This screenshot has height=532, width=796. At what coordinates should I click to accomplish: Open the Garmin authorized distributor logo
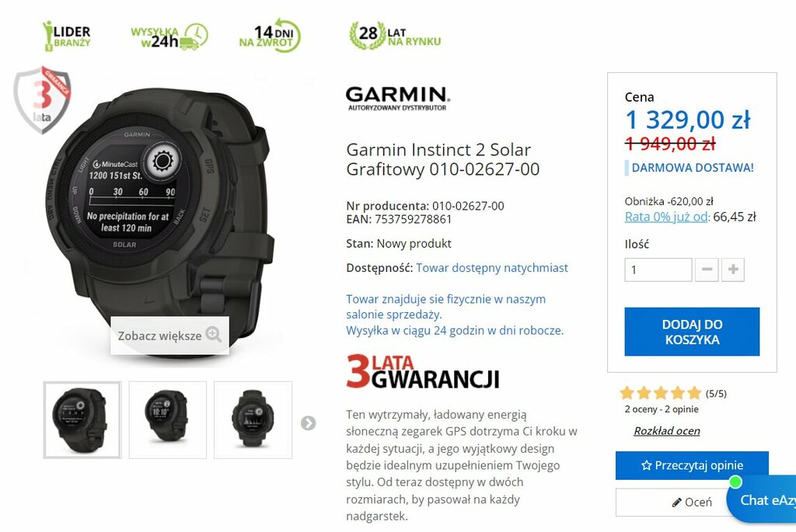click(x=397, y=99)
